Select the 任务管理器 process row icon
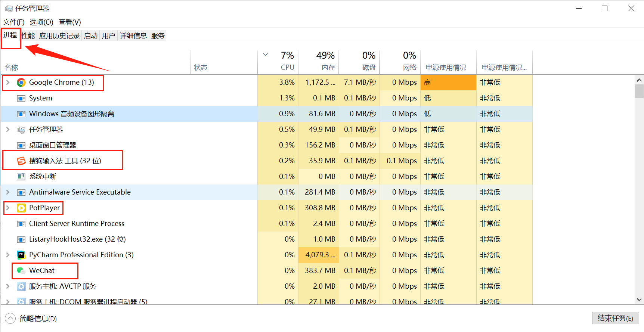The width and height of the screenshot is (644, 332). click(x=21, y=130)
